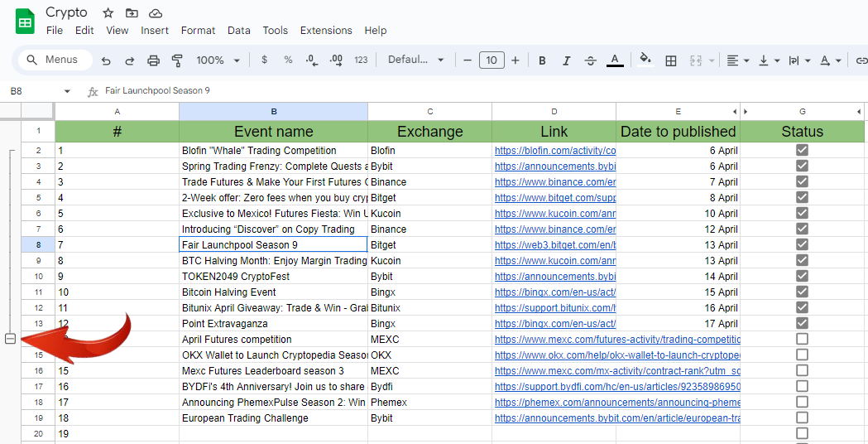Check Status for OKX Wallet Cryptopedia row

[x=802, y=355]
